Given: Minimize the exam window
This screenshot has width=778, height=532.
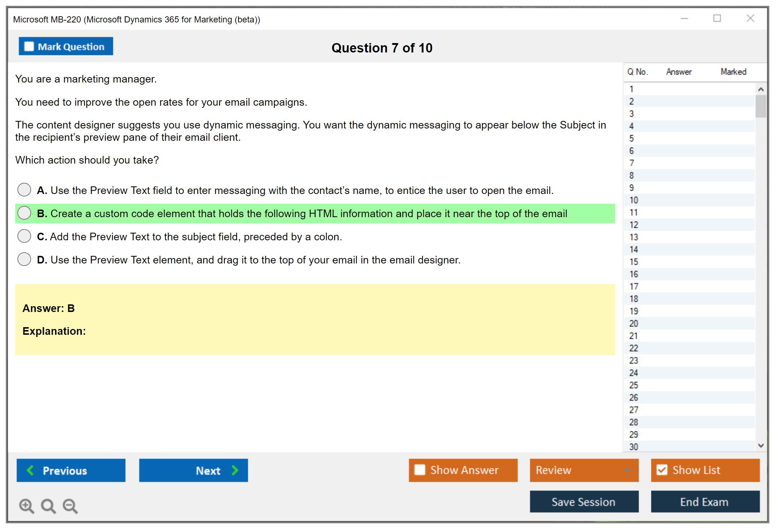Looking at the screenshot, I should (684, 18).
